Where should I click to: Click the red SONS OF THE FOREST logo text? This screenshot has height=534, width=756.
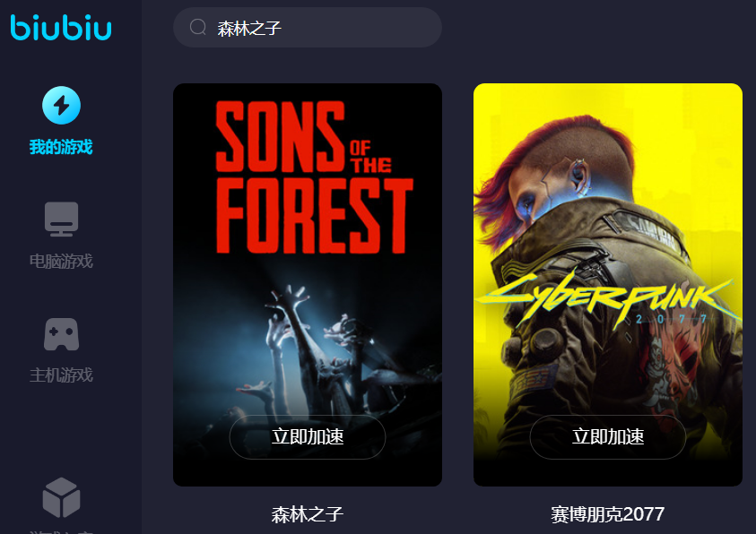[314, 177]
